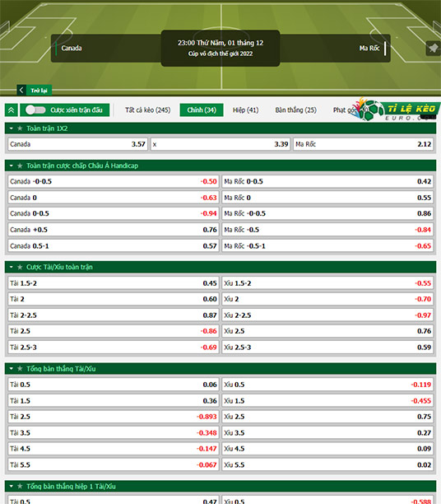Favorite the Toàn trận 1X2 star
441x504 pixels.
(x=20, y=128)
